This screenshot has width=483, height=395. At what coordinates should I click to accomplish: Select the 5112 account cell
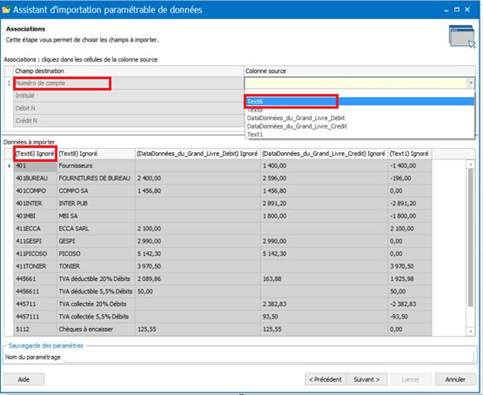pos(35,329)
